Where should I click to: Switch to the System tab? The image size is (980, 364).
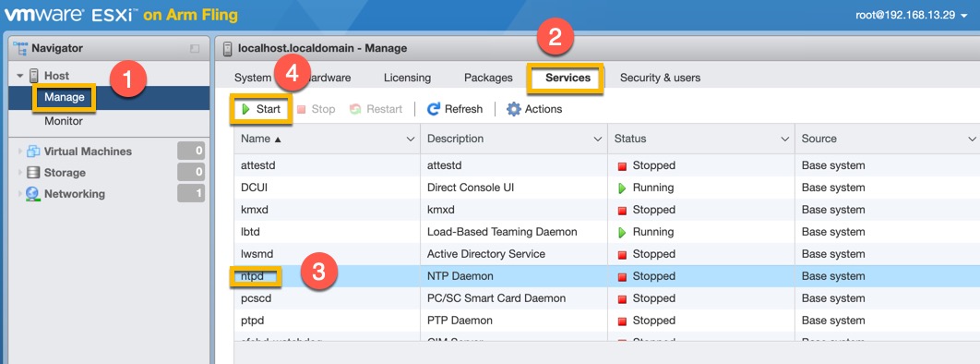pyautogui.click(x=253, y=78)
